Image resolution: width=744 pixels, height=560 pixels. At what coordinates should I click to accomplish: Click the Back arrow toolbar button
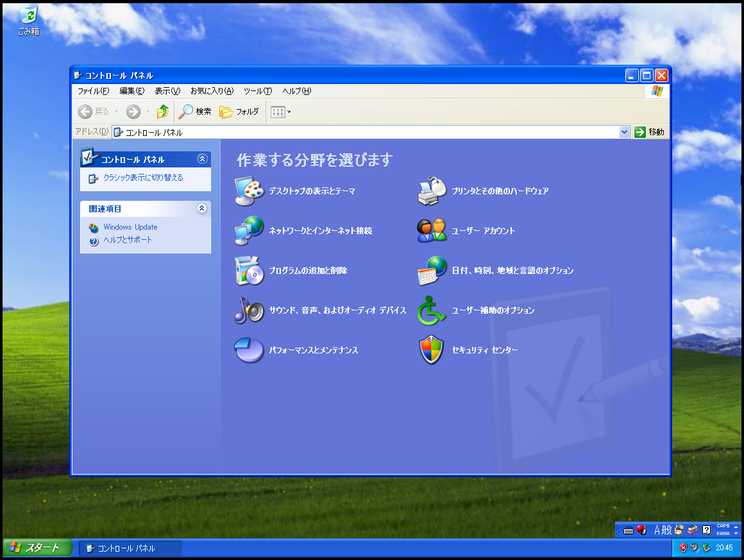(94, 112)
